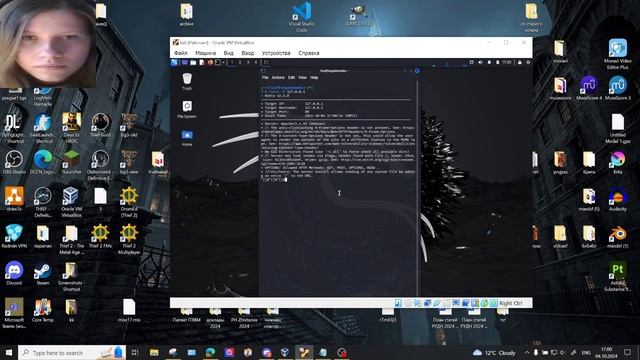The image size is (640, 360).
Task: Open the terminal's Actions menu
Action: pos(278,77)
